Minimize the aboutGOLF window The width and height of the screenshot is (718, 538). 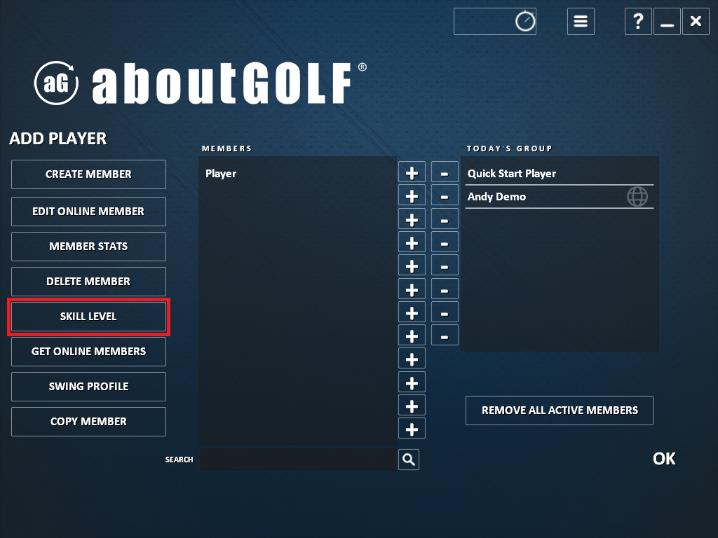[x=667, y=22]
